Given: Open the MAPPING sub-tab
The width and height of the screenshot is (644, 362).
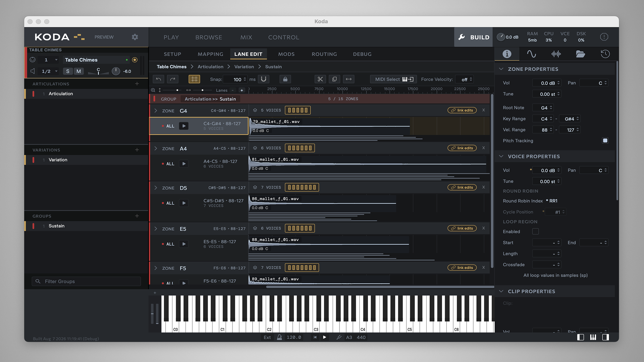Looking at the screenshot, I should (210, 54).
